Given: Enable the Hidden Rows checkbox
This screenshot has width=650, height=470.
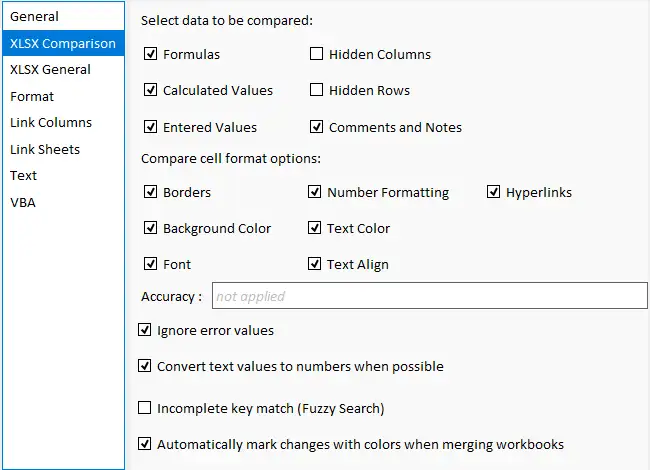Looking at the screenshot, I should pos(316,90).
